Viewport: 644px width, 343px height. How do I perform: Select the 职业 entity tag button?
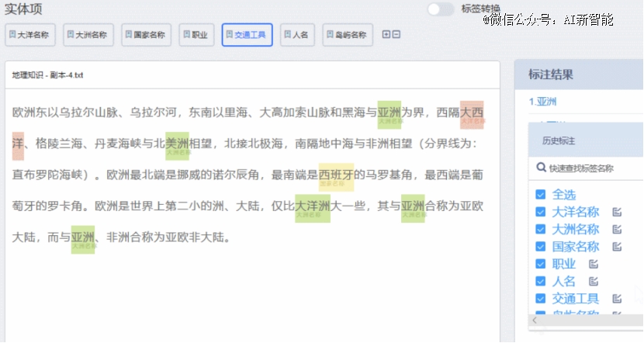point(196,35)
